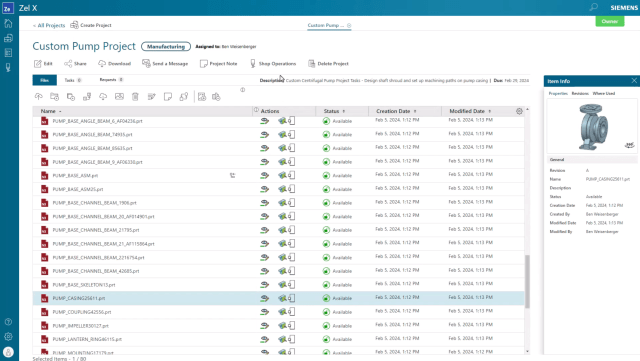The height and width of the screenshot is (361, 640).
Task: Click the share shapes icon in files toolbar
Action: click(x=184, y=96)
